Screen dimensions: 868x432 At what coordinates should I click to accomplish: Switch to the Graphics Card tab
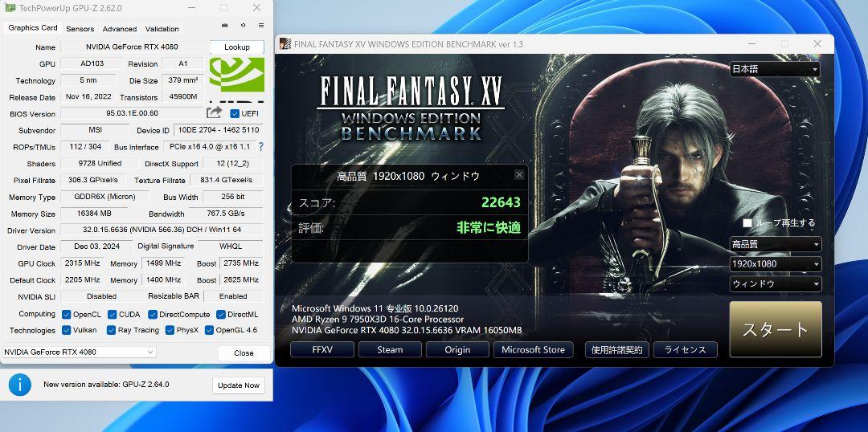pyautogui.click(x=33, y=27)
